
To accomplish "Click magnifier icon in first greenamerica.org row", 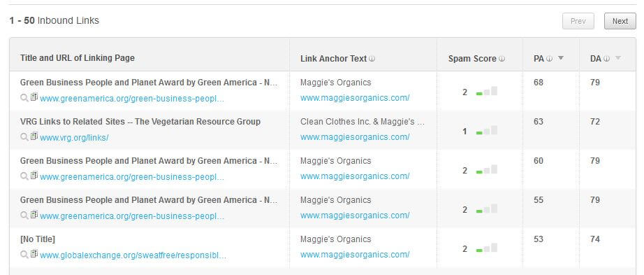I will [x=24, y=98].
